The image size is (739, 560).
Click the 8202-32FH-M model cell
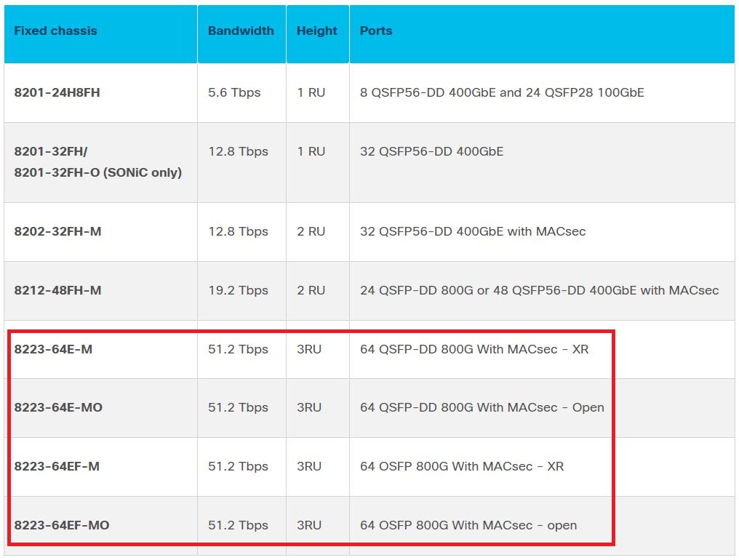pyautogui.click(x=57, y=232)
